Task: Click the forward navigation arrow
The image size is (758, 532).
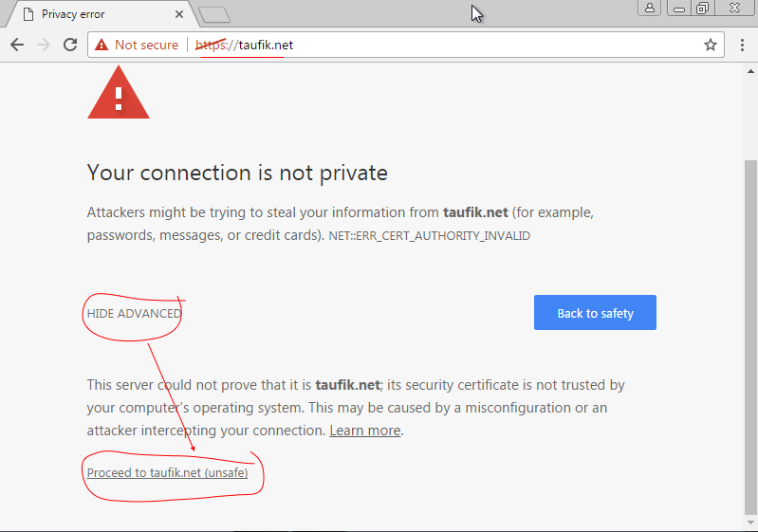Action: click(x=44, y=45)
